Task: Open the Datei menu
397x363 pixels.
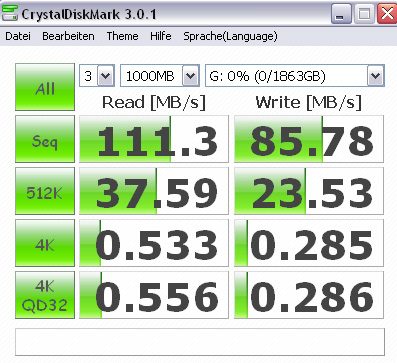Action: coord(18,36)
